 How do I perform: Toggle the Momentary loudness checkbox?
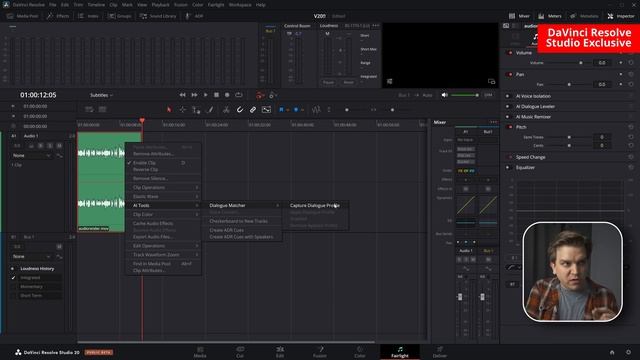coord(13,287)
